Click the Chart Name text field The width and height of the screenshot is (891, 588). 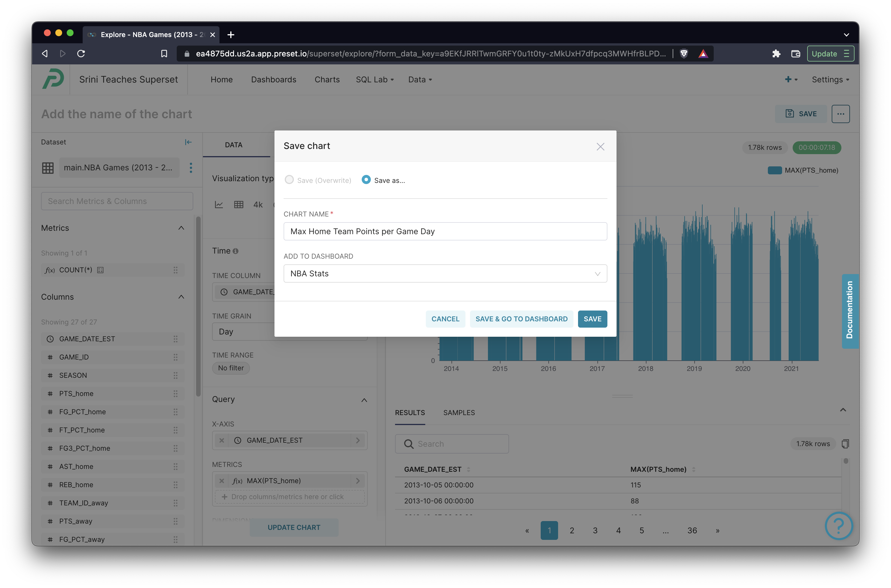click(x=445, y=231)
